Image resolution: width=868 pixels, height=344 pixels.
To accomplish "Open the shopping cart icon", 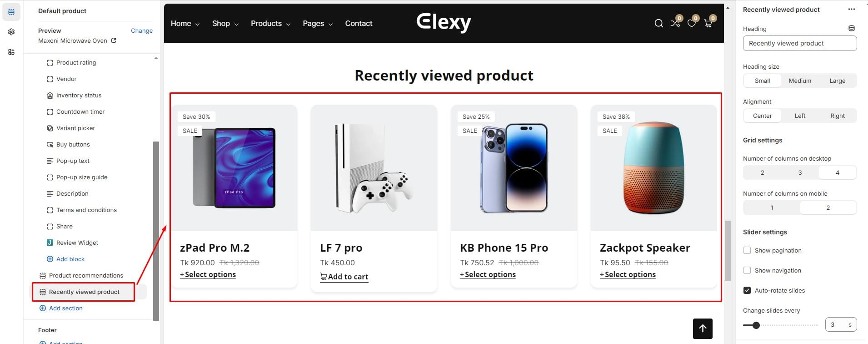I will (708, 23).
